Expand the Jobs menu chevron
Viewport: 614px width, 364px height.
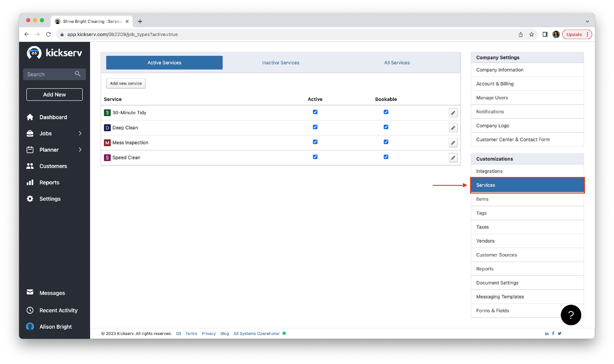[80, 133]
